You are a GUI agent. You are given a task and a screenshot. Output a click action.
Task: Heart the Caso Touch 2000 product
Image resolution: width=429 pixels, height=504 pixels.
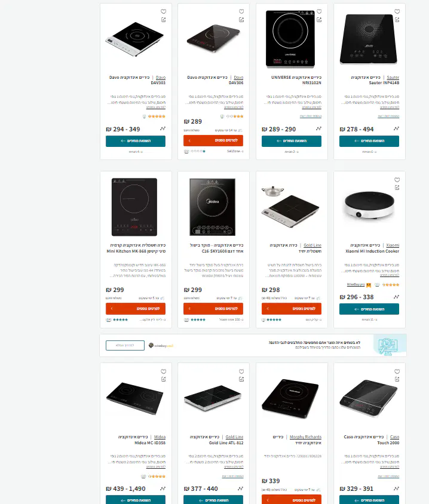tap(397, 371)
